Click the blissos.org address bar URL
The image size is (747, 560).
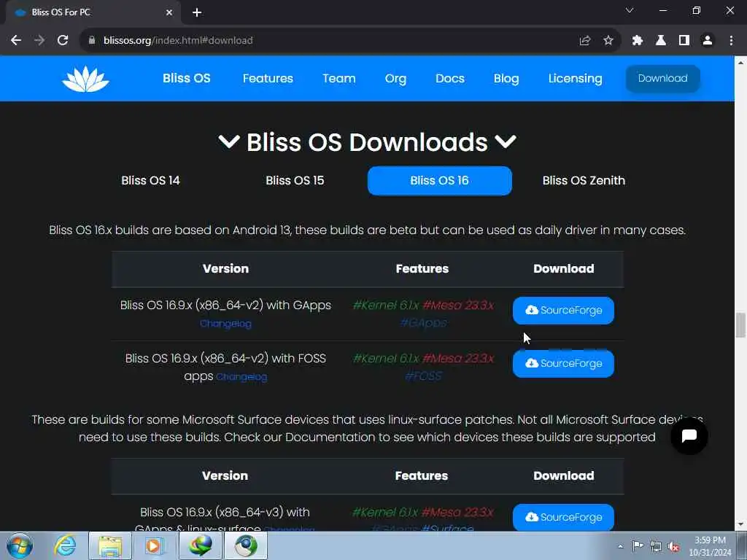pyautogui.click(x=178, y=41)
